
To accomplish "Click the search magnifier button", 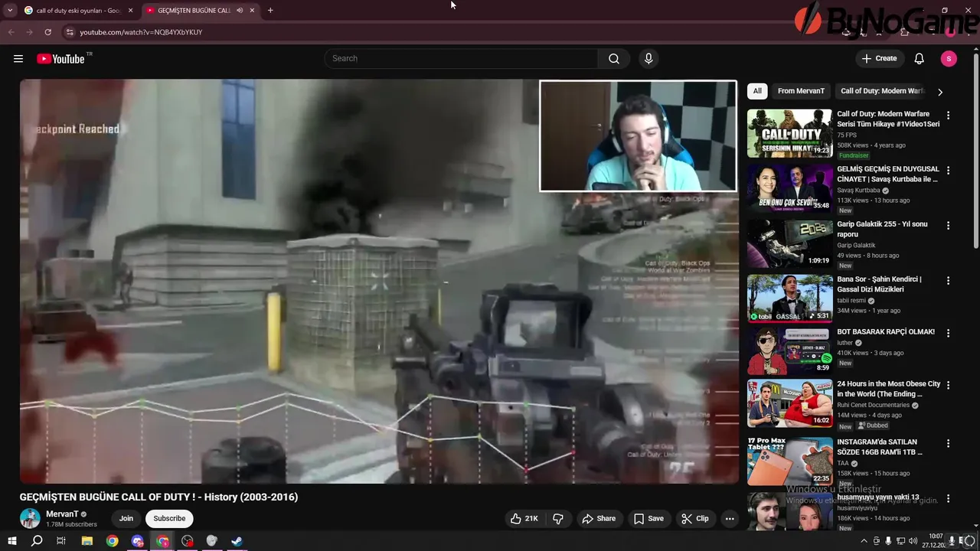I will pos(614,59).
